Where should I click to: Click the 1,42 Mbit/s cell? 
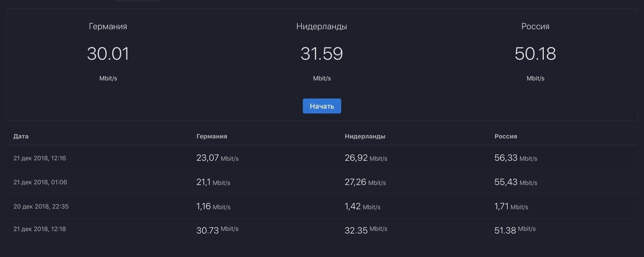[x=363, y=206]
